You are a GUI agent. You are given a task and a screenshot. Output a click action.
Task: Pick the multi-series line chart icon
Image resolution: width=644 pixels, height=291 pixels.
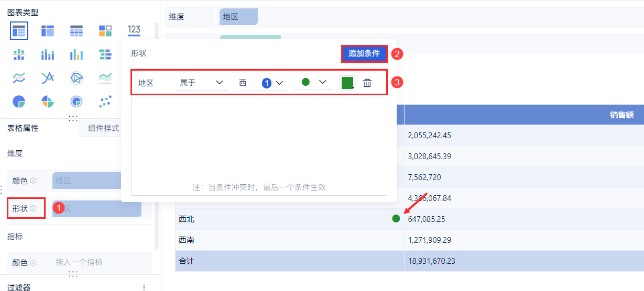point(48,78)
